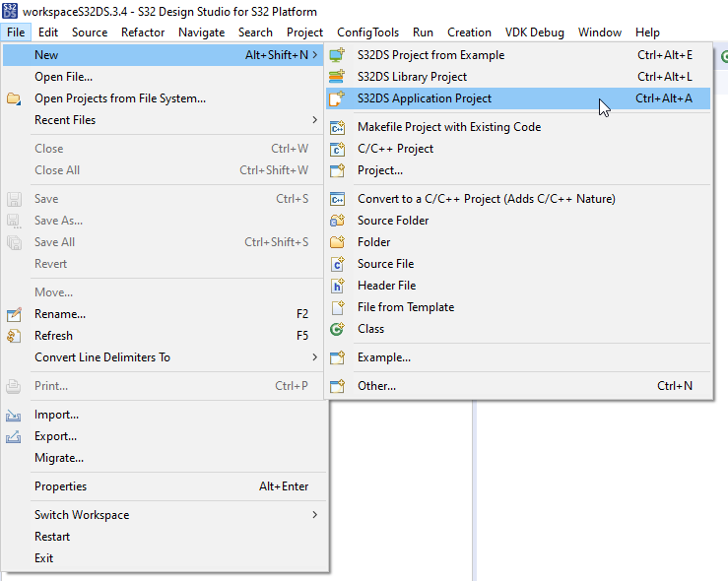Choose Export... in the File menu
The width and height of the screenshot is (728, 581).
click(x=164, y=436)
